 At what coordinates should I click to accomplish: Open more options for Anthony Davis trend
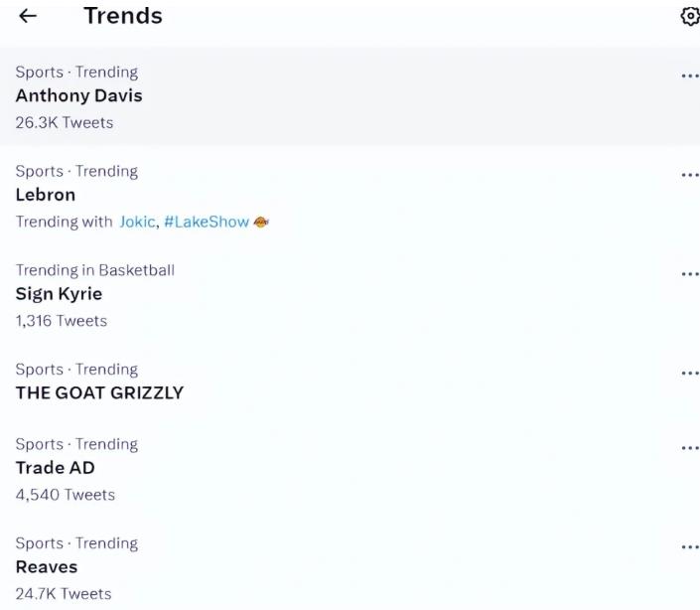click(x=689, y=76)
